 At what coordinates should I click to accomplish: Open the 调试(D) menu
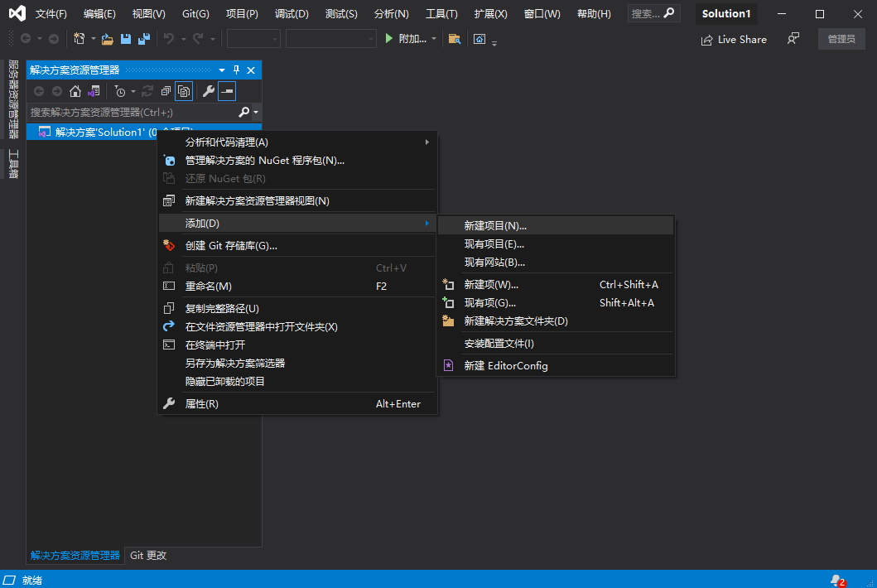292,13
